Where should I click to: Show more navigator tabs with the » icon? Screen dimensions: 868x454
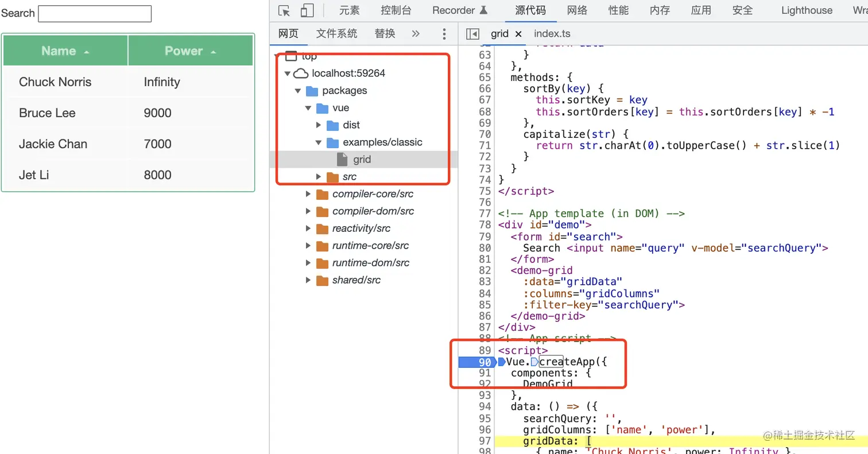click(416, 34)
